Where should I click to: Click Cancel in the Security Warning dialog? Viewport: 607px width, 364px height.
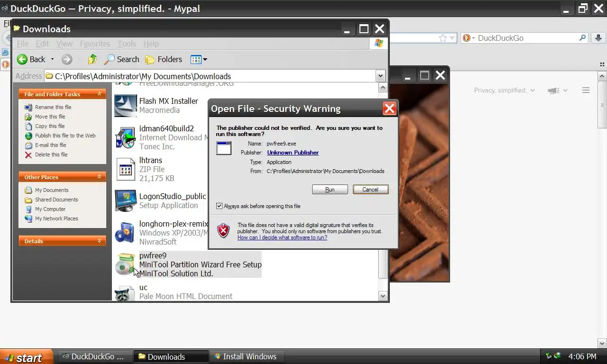tap(370, 190)
